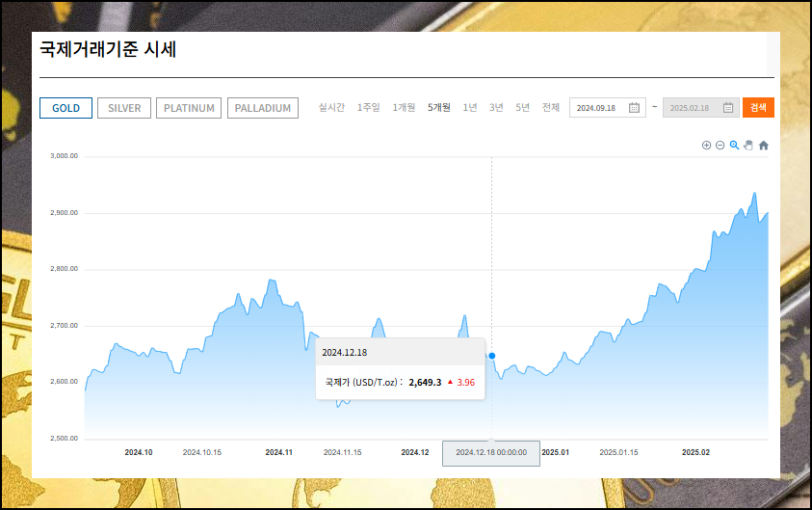The width and height of the screenshot is (812, 510).
Task: Open start date calendar picker icon
Action: pyautogui.click(x=634, y=108)
